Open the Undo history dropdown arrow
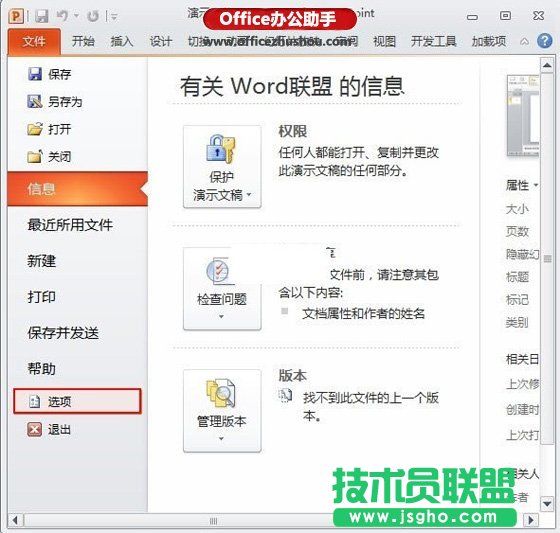Viewport: 560px width, 533px height. pyautogui.click(x=76, y=16)
